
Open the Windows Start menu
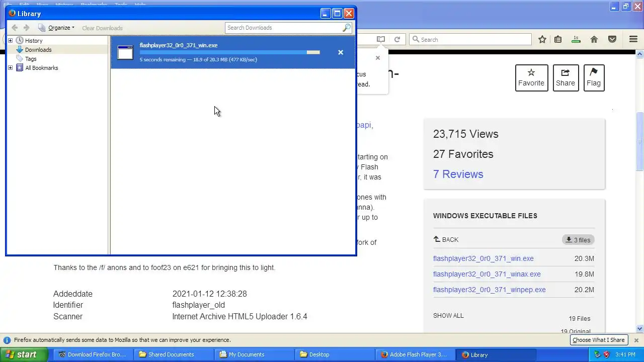pyautogui.click(x=24, y=354)
